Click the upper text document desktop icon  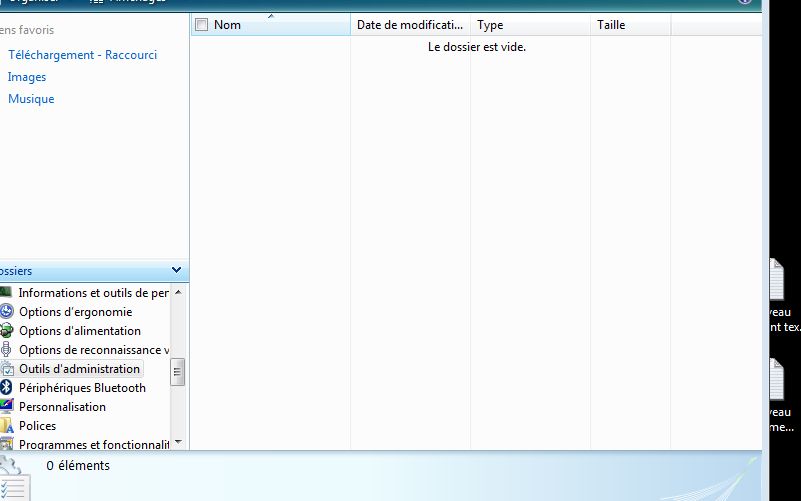[x=777, y=278]
